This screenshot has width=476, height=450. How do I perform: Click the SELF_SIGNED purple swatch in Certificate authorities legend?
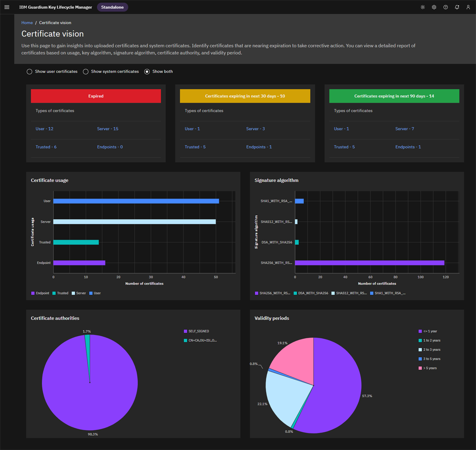click(184, 331)
